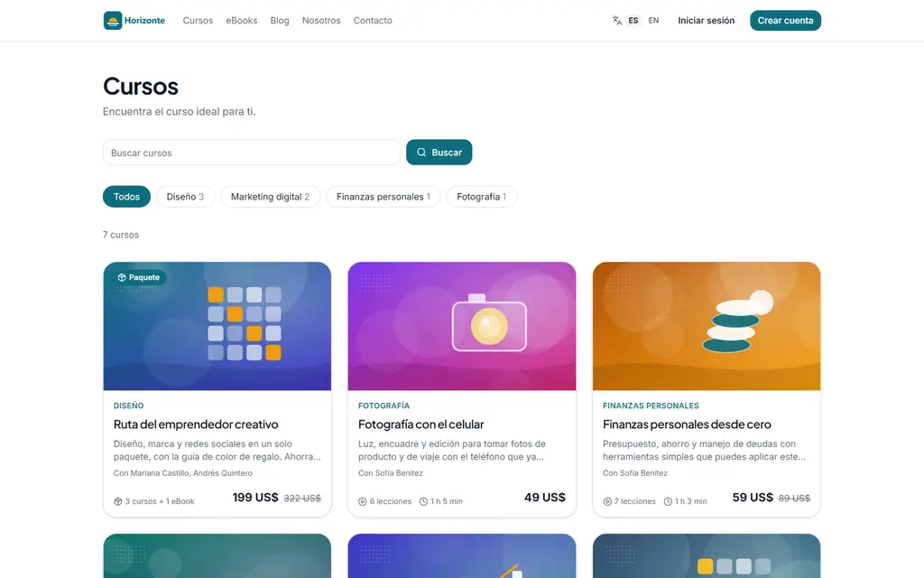Go to the Blog page
The width and height of the screenshot is (924, 578).
pos(280,21)
